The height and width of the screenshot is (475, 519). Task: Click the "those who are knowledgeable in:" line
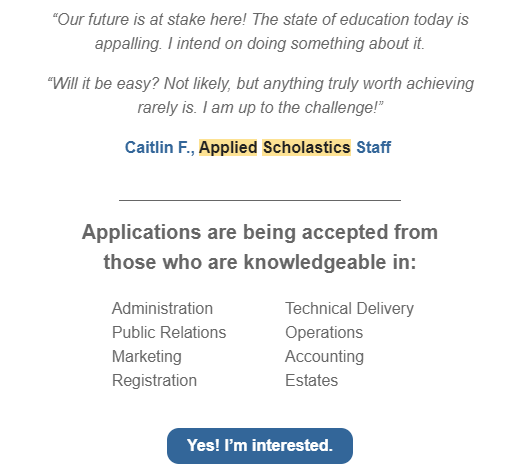(x=260, y=262)
